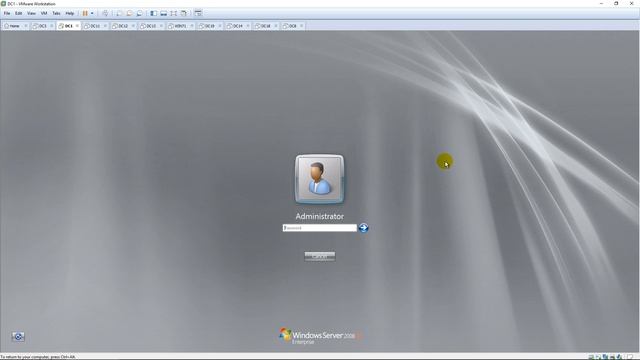The width and height of the screenshot is (640, 360).
Task: Send Ctrl+Alt+Del to the virtual machine
Action: (105, 13)
